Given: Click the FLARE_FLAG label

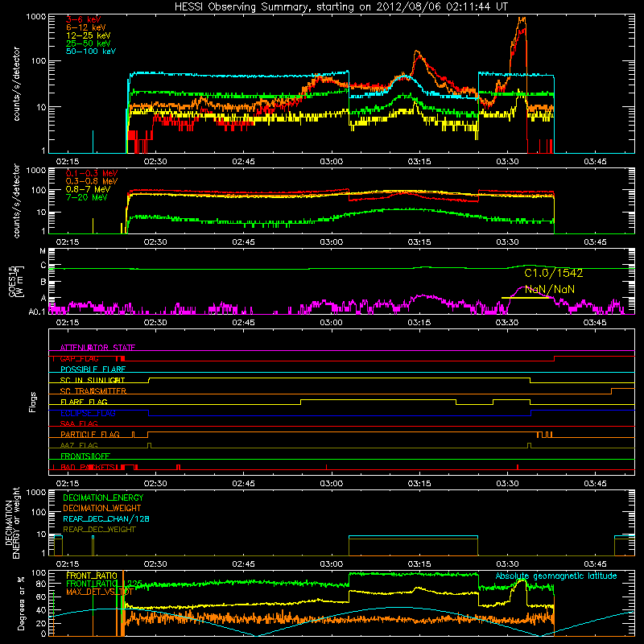Looking at the screenshot, I should pos(84,402).
